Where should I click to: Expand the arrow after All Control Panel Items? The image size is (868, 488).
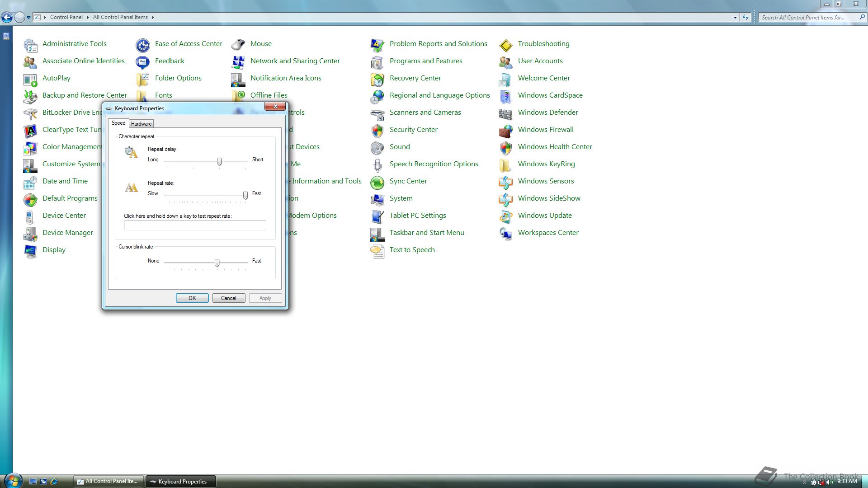pos(153,17)
